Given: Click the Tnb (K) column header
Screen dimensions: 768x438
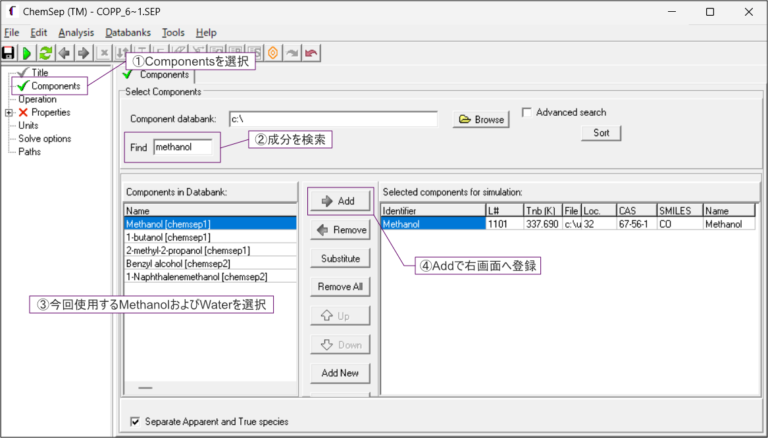Looking at the screenshot, I should click(543, 211).
